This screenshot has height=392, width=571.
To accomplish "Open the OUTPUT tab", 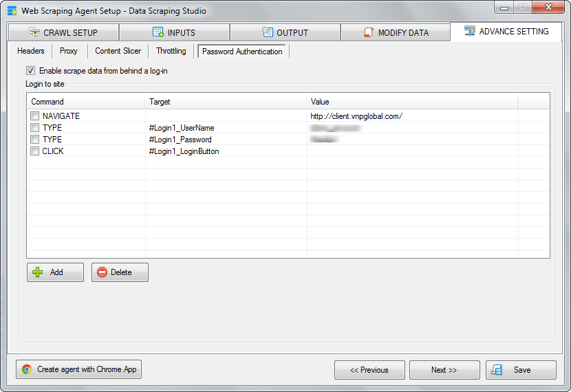I will point(285,33).
